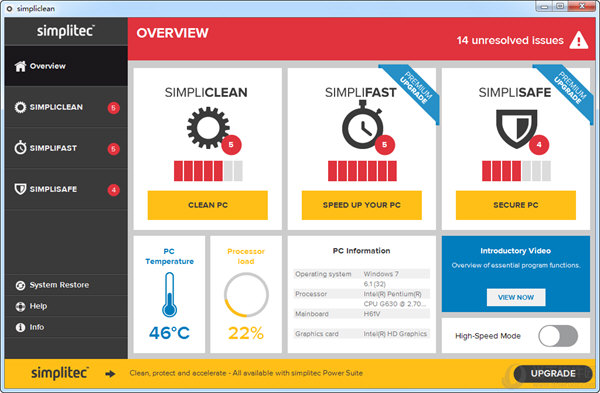600x393 pixels.
Task: Open the SIMPLIFAST section in sidebar
Action: tap(66, 148)
